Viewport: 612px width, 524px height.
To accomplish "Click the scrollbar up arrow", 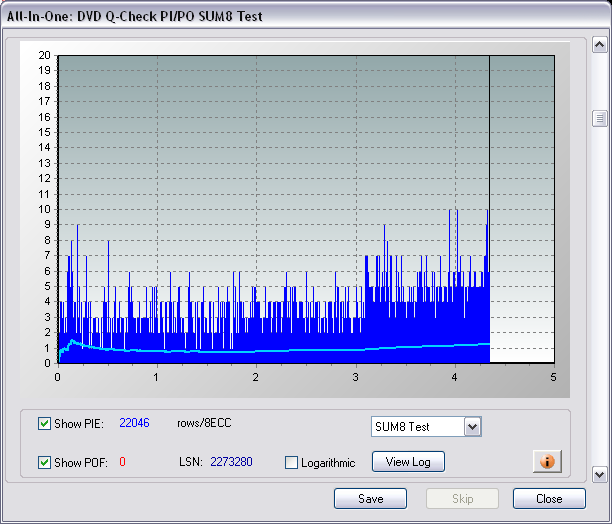I will click(600, 44).
